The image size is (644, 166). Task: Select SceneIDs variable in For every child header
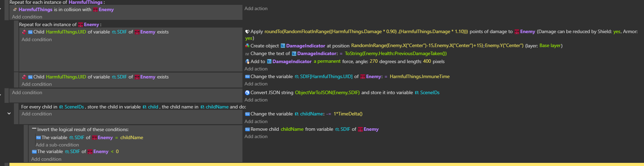coord(74,107)
